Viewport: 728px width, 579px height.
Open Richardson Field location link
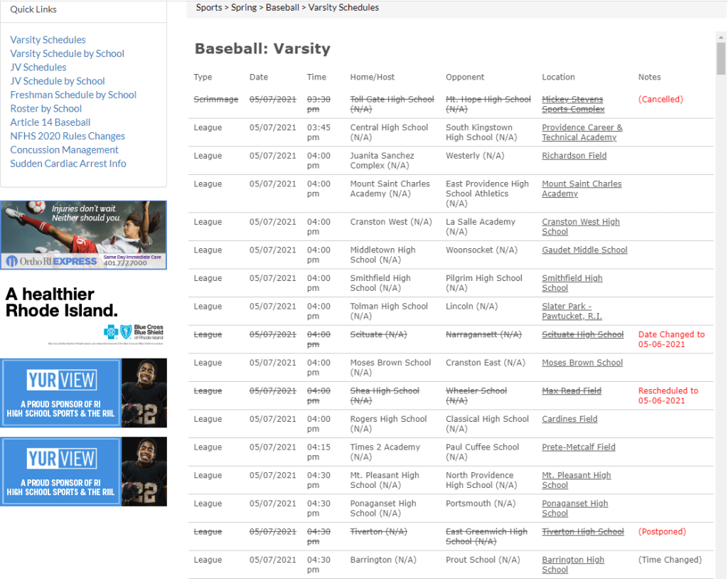[574, 156]
